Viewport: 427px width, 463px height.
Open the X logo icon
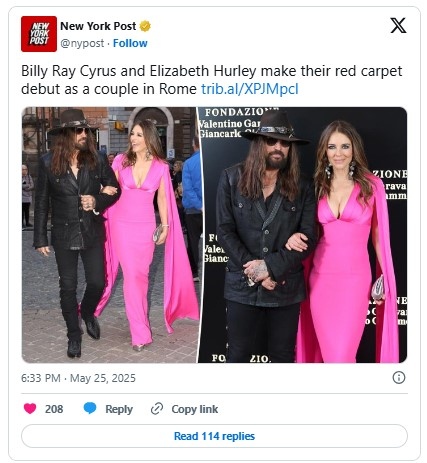point(398,25)
